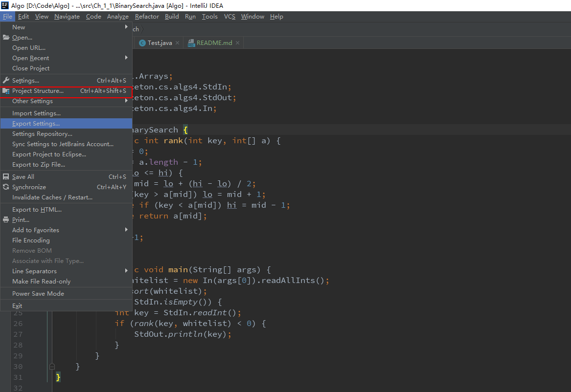Image resolution: width=571 pixels, height=392 pixels.
Task: Expand the New submenu
Action: click(126, 27)
